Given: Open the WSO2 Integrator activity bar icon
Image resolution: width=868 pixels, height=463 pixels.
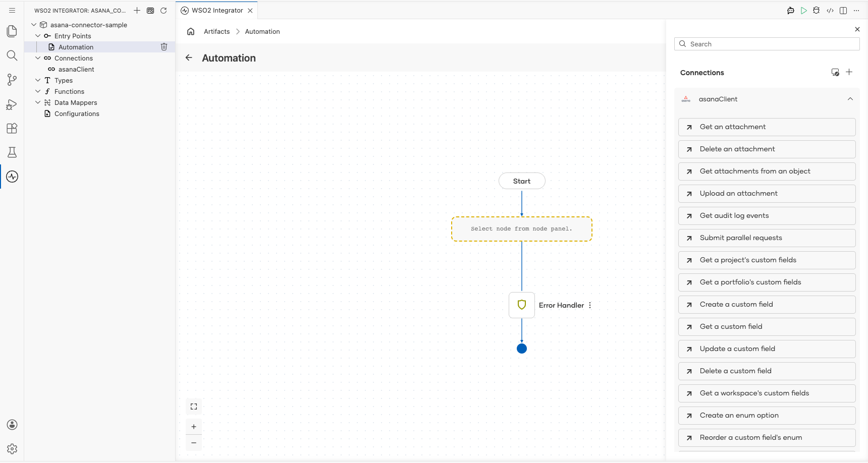Looking at the screenshot, I should click(12, 177).
